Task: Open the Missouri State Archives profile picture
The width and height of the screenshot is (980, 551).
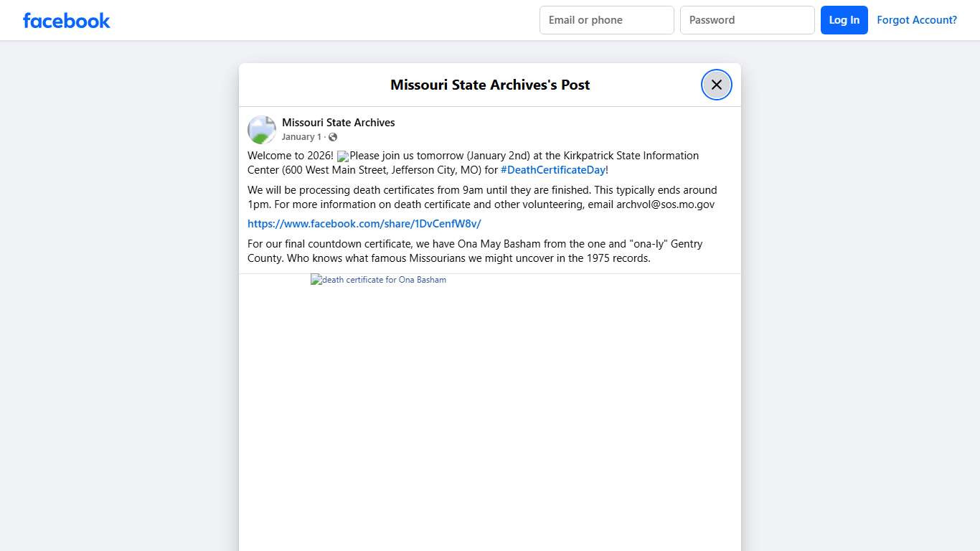Action: [262, 130]
